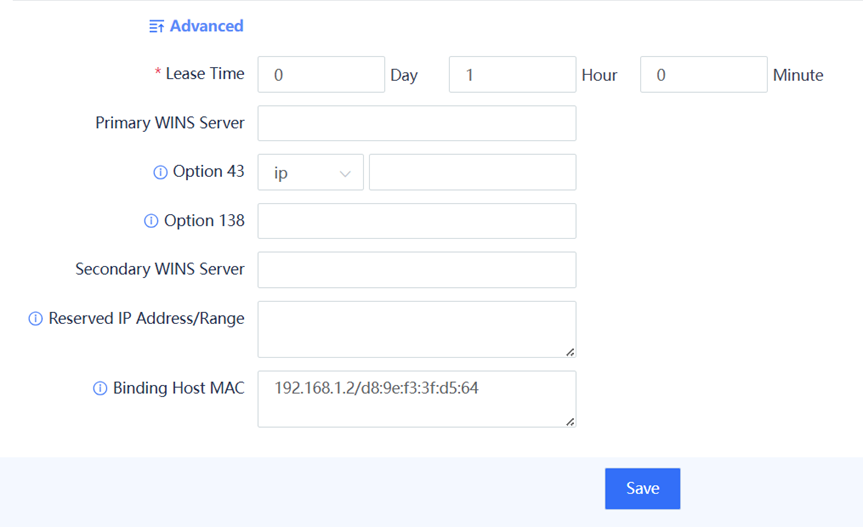Click info icon beside Reserved IP Address/Range
This screenshot has height=527, width=863.
36,319
